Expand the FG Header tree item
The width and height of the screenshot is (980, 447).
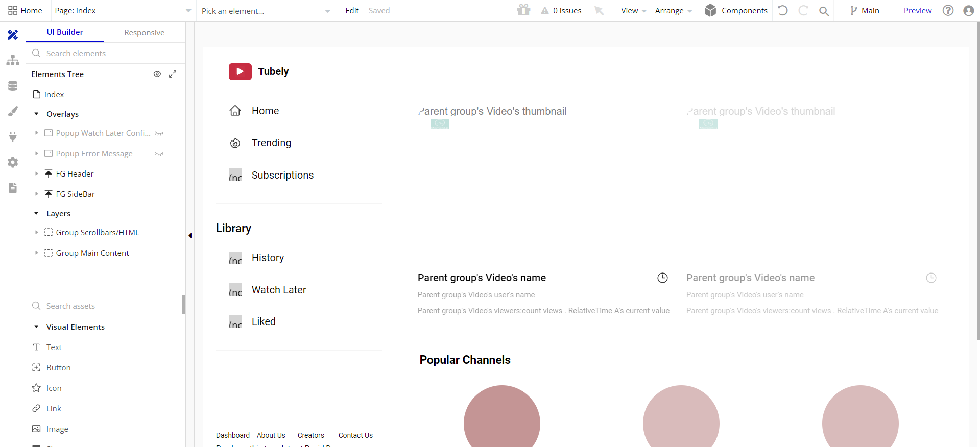click(x=36, y=173)
